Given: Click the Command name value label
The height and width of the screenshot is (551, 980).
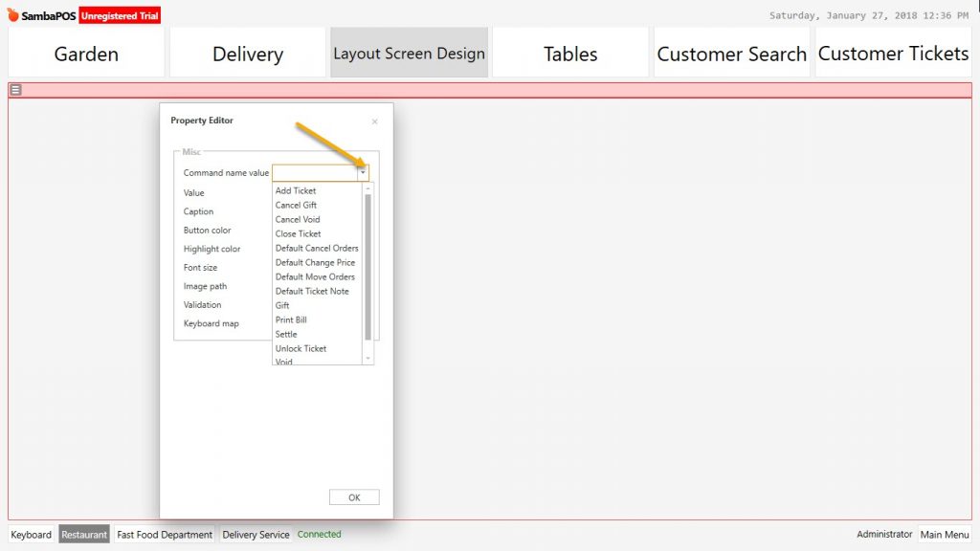Looking at the screenshot, I should (x=226, y=172).
